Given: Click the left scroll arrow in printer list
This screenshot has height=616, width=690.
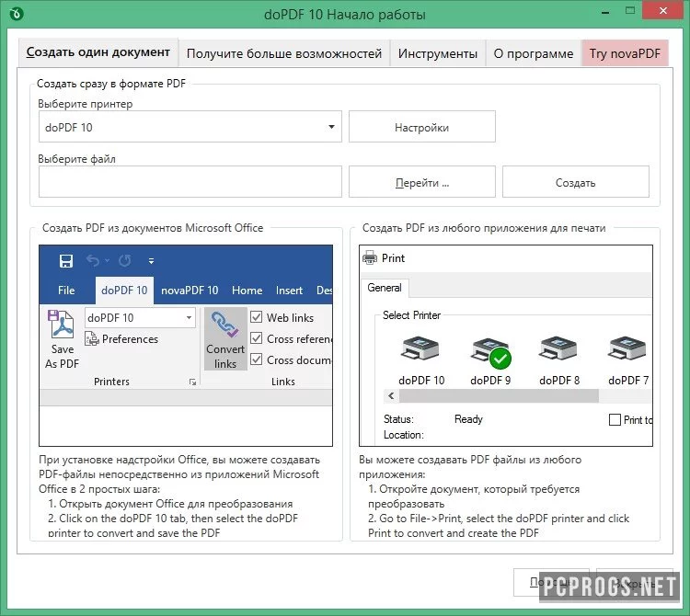Looking at the screenshot, I should click(391, 396).
